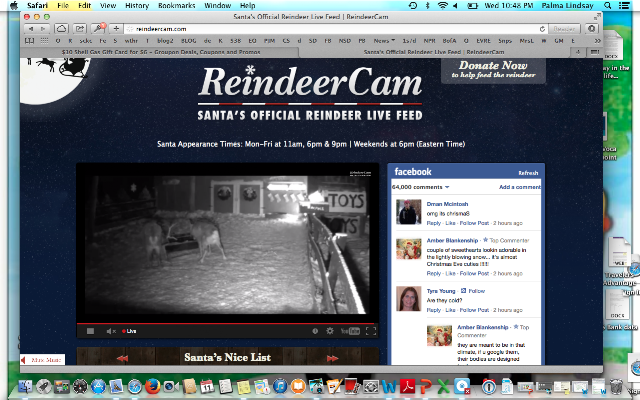
Task: Switch to the Shell Gas Gift Card Groupon tab
Action: (x=161, y=52)
